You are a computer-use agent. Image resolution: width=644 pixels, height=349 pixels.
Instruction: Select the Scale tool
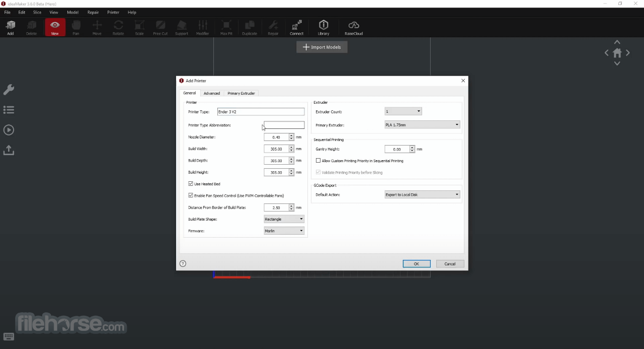[139, 28]
